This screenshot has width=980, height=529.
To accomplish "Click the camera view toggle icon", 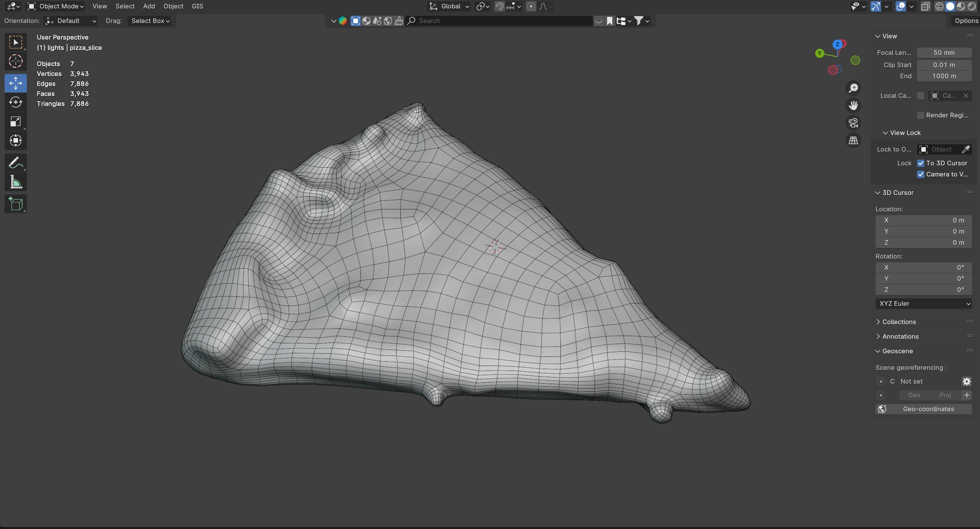I will (x=853, y=123).
